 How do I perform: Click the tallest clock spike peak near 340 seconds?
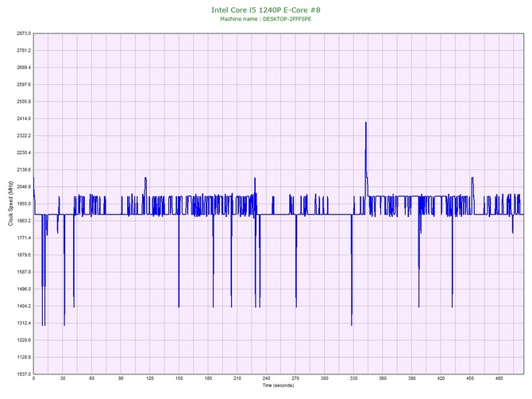pyautogui.click(x=366, y=122)
